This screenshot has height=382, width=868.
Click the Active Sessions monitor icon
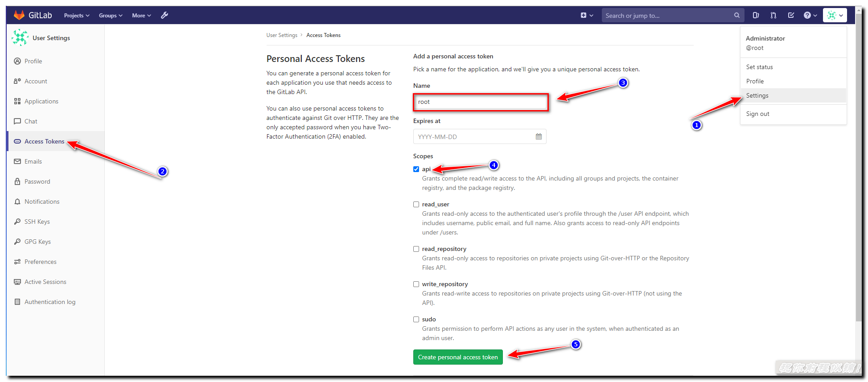click(x=17, y=282)
